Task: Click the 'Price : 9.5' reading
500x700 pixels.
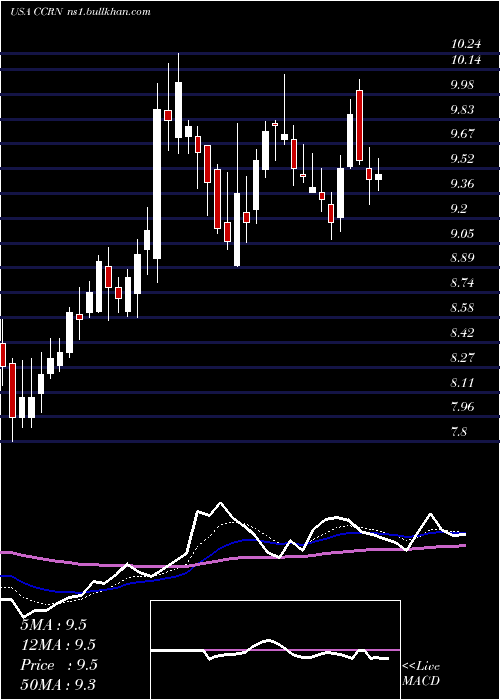Action: 59,665
